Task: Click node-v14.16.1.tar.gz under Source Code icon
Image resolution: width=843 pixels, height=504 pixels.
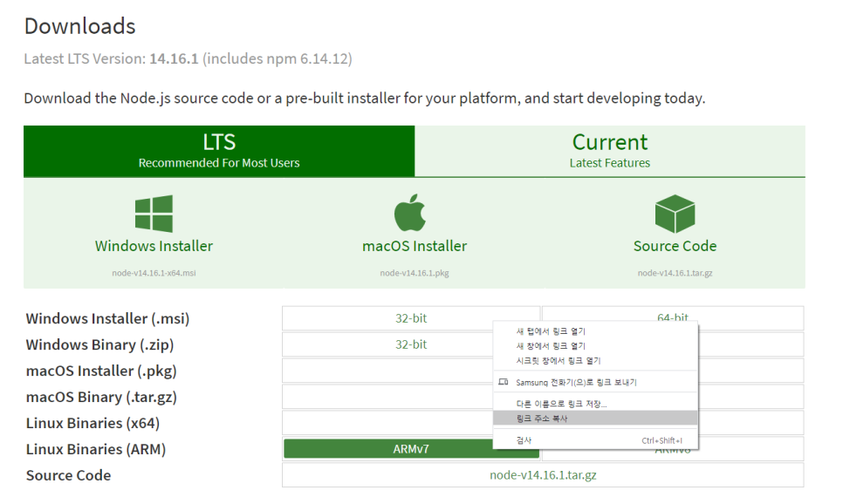Action: click(675, 273)
